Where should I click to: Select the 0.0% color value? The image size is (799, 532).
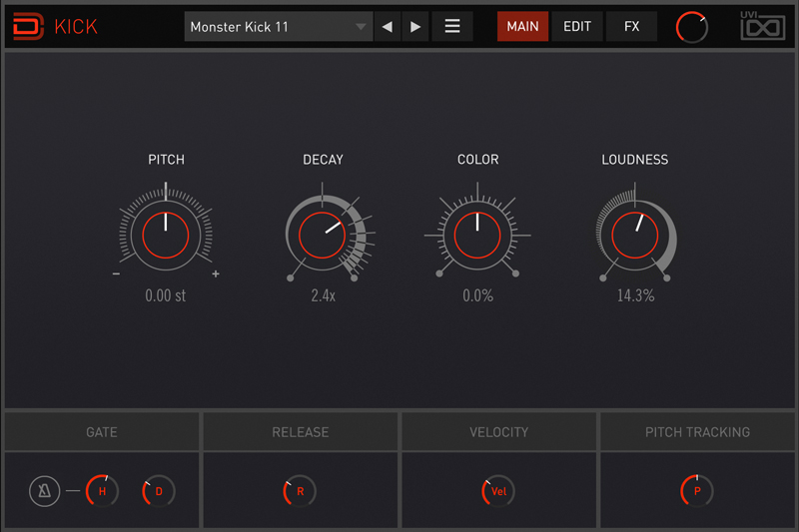(x=478, y=295)
